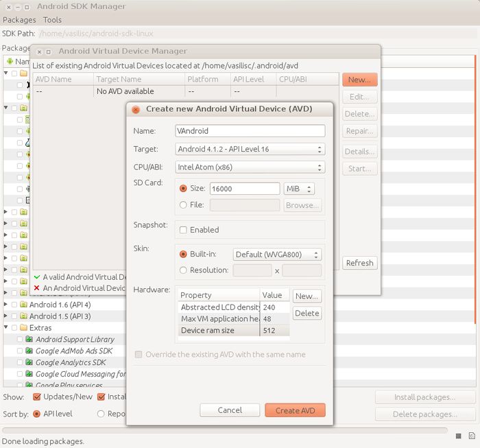This screenshot has width=480, height=448.
Task: Click the Delete packages... button
Action: pos(425,414)
